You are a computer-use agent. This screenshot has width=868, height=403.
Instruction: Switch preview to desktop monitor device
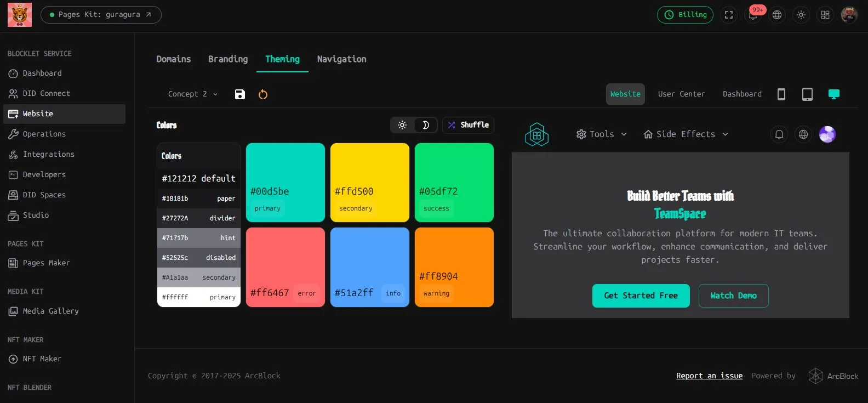pyautogui.click(x=834, y=94)
